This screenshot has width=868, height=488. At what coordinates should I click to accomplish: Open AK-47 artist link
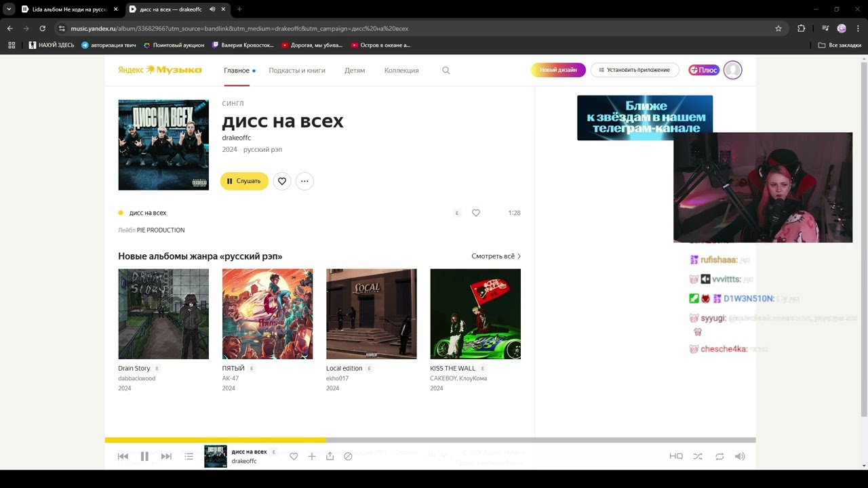pos(231,378)
